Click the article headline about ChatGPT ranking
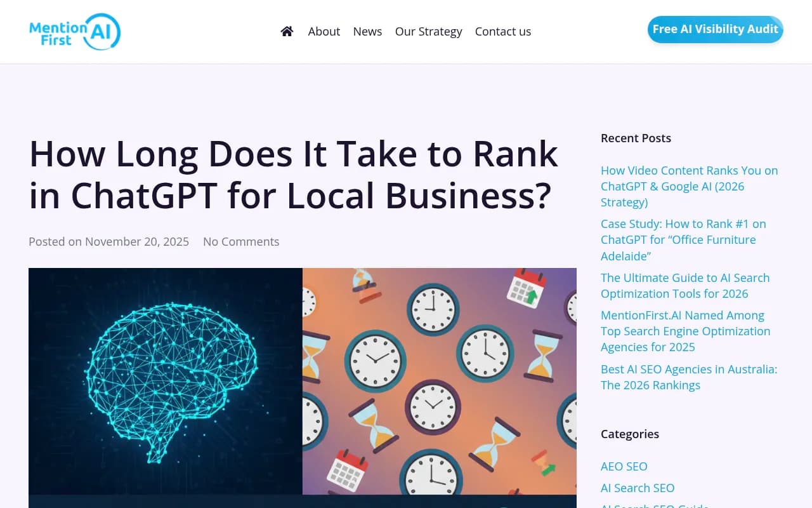812x508 pixels. [294, 175]
